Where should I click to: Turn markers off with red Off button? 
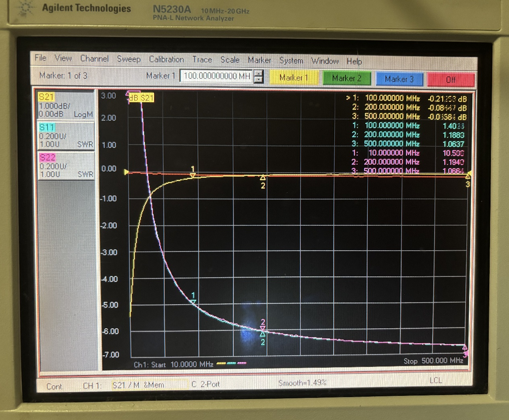[451, 79]
